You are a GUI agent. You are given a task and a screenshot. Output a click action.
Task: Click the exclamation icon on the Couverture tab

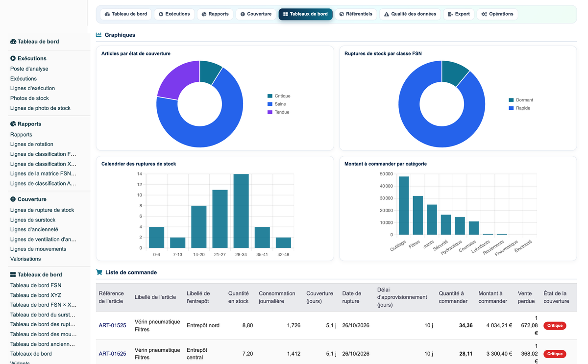pos(243,14)
